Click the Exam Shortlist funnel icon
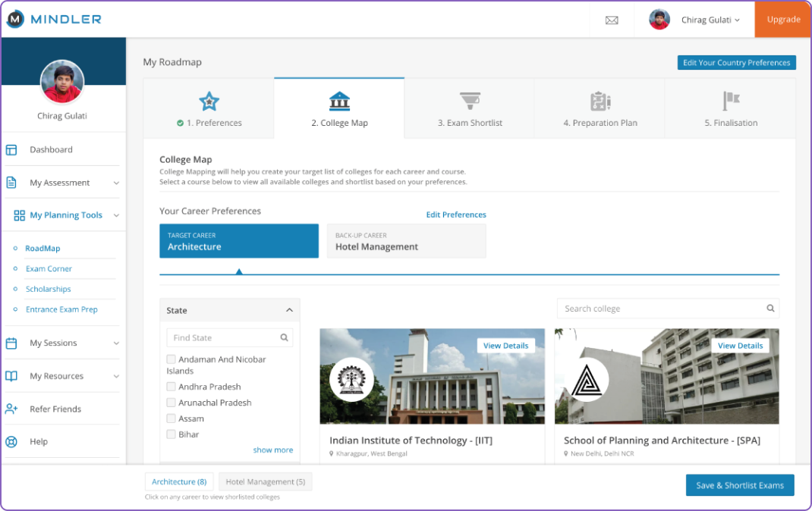The width and height of the screenshot is (812, 511). 471,101
